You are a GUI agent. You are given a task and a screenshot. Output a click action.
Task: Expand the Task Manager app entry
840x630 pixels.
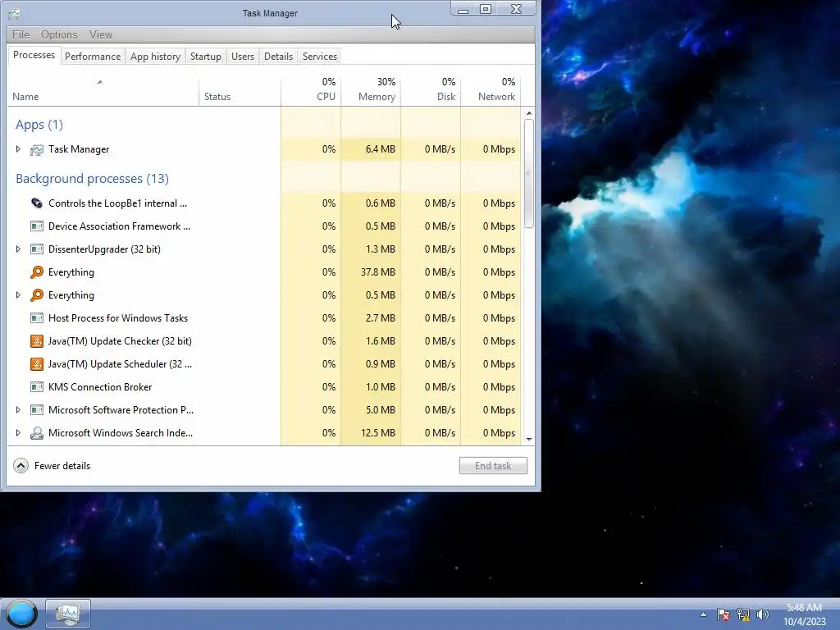18,149
